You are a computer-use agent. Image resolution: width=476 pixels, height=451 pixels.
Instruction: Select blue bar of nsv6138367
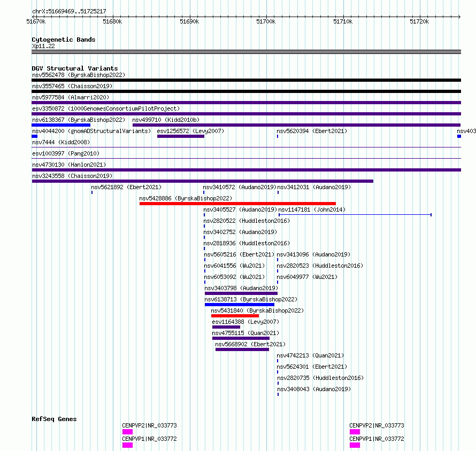(x=61, y=125)
